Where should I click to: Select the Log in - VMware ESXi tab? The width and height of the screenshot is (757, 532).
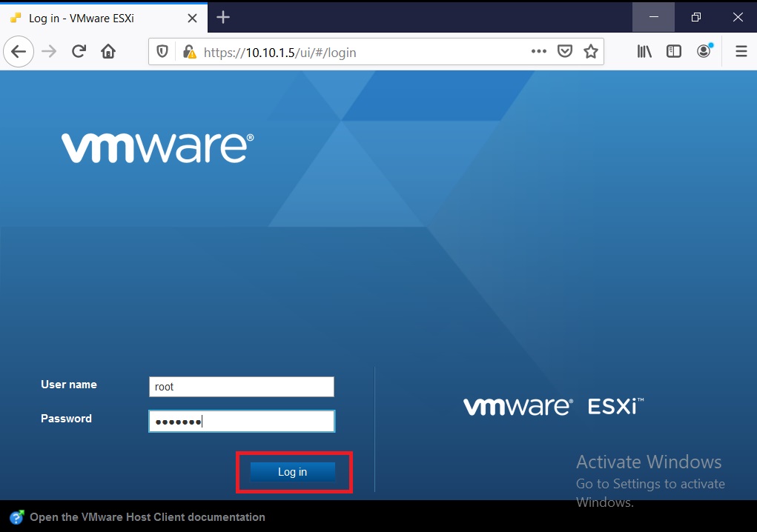[104, 19]
